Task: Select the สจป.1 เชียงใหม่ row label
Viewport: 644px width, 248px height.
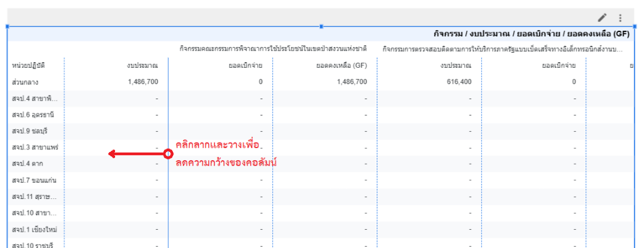Action: coord(35,230)
